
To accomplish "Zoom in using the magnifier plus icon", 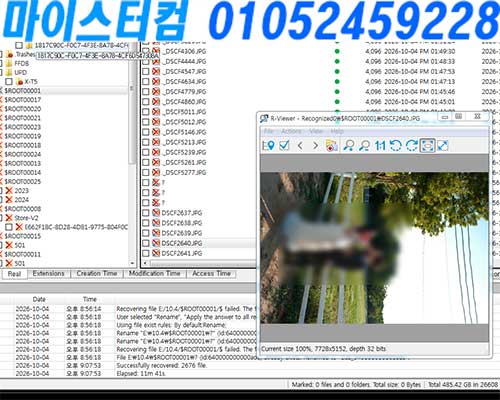I will (349, 145).
